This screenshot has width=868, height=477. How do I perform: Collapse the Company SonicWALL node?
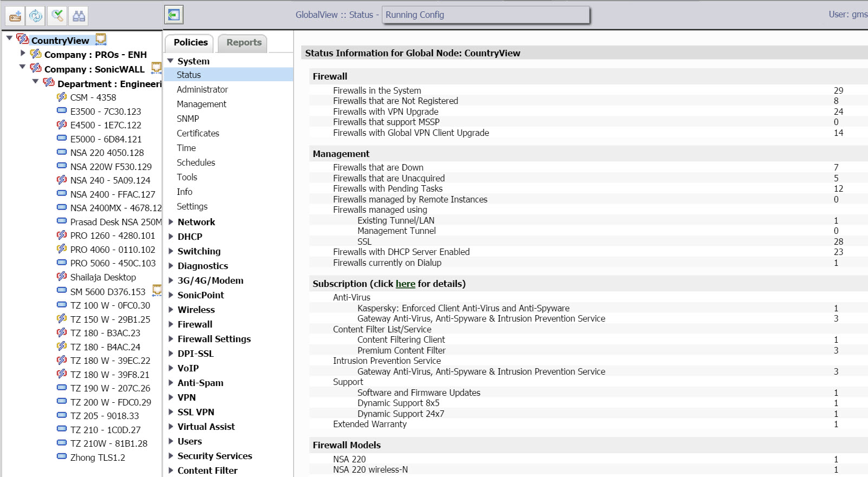[x=22, y=67]
